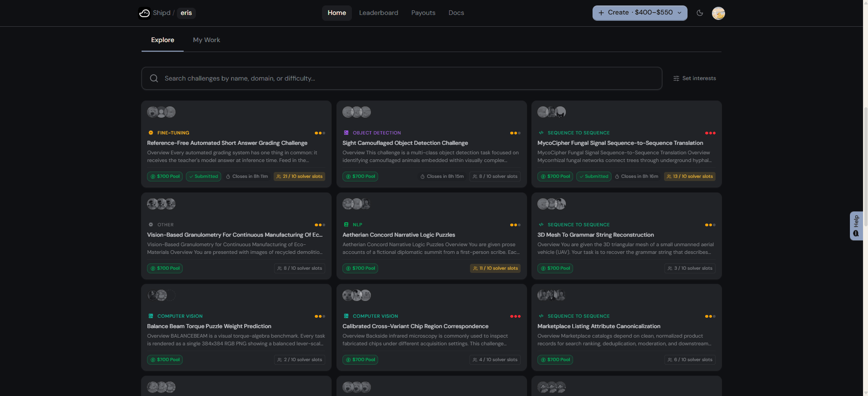Screen dimensions: 868x396
Task: Click the Shipd logo icon
Action: [x=144, y=13]
